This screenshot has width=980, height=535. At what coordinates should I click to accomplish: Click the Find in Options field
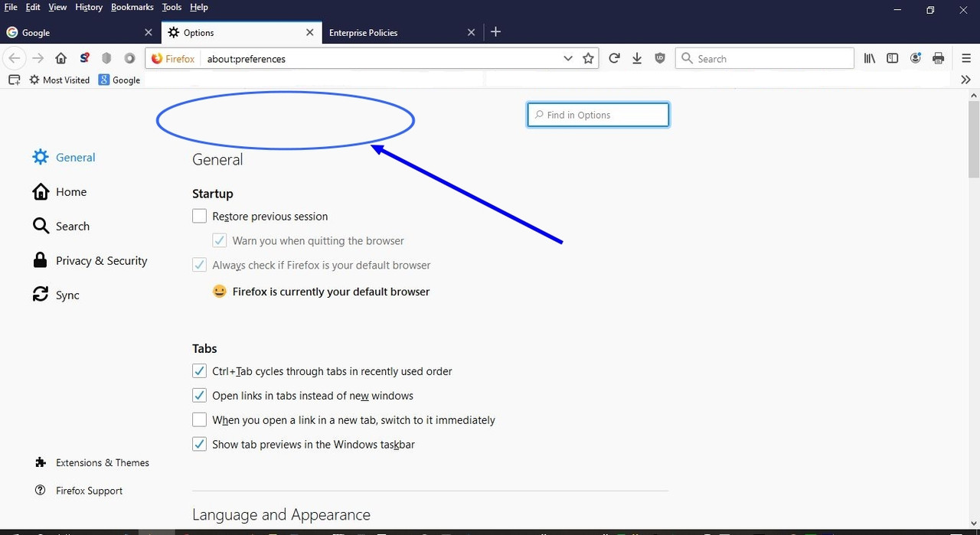click(x=598, y=115)
